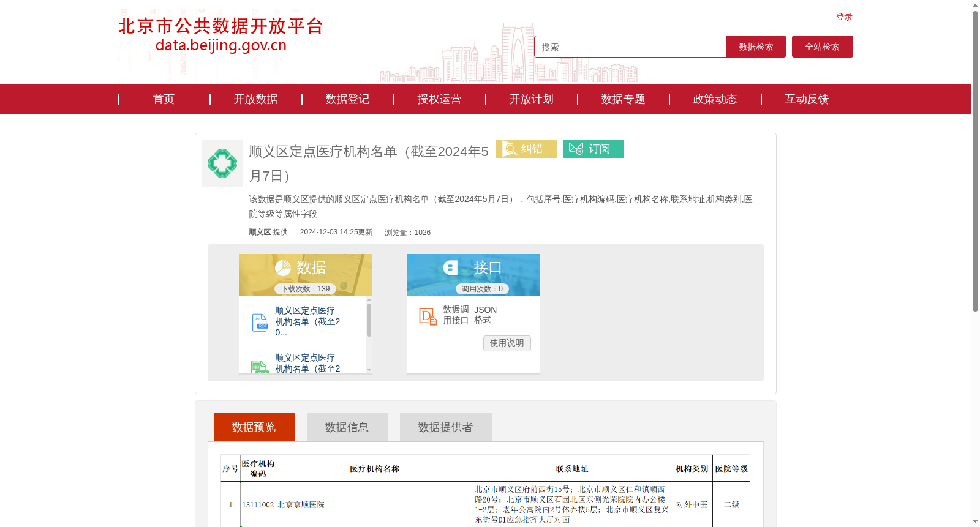This screenshot has width=980, height=527.
Task: Click the page scroll up arrow
Action: [975, 5]
